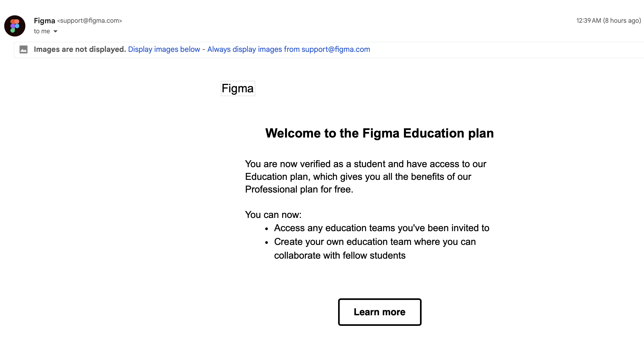This screenshot has width=644, height=347.
Task: Click "Create your own education team" line
Action: point(375,242)
